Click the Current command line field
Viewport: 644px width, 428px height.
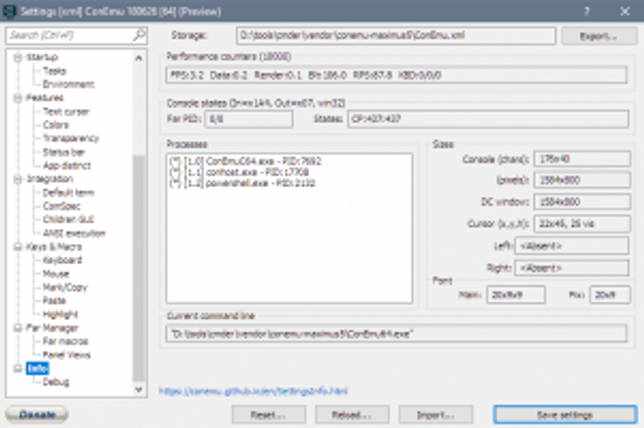point(396,334)
